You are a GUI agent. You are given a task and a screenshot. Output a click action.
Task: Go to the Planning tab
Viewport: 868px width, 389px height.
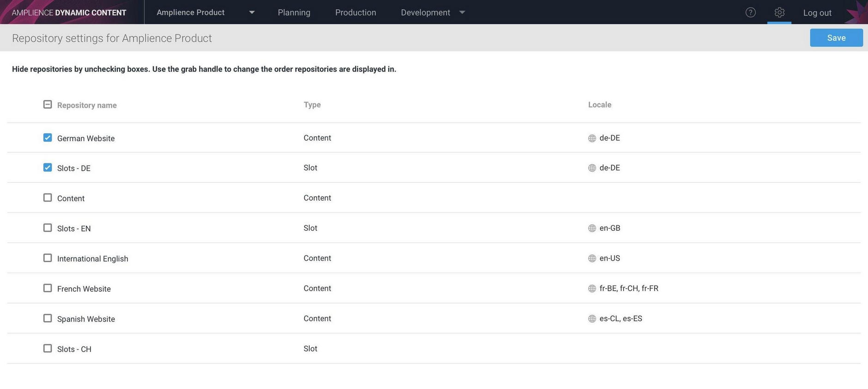294,12
